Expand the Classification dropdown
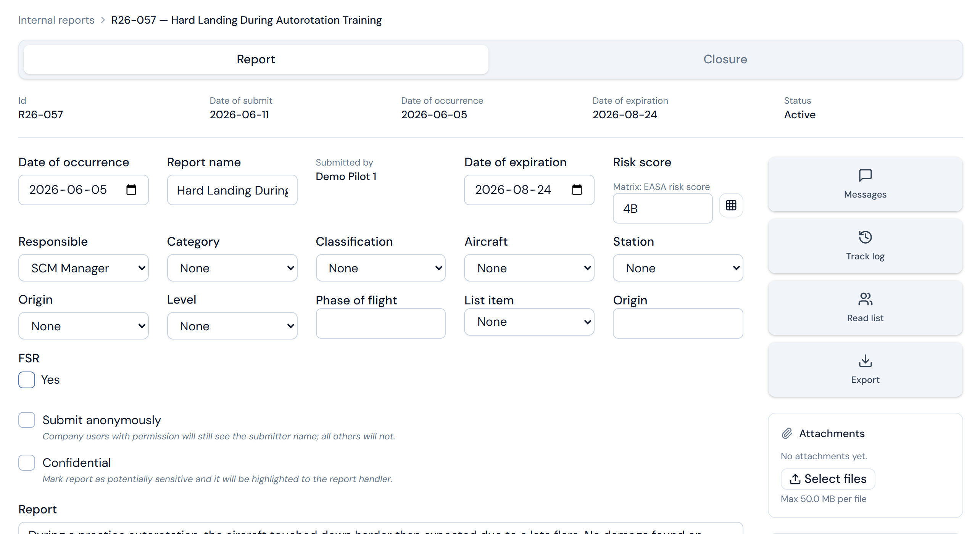 pyautogui.click(x=380, y=268)
